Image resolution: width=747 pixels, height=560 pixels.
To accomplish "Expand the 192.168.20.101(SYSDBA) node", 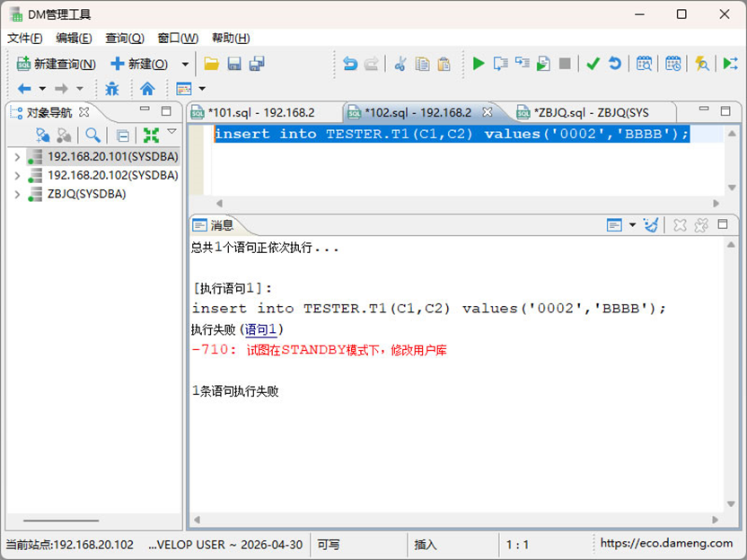I will [17, 157].
